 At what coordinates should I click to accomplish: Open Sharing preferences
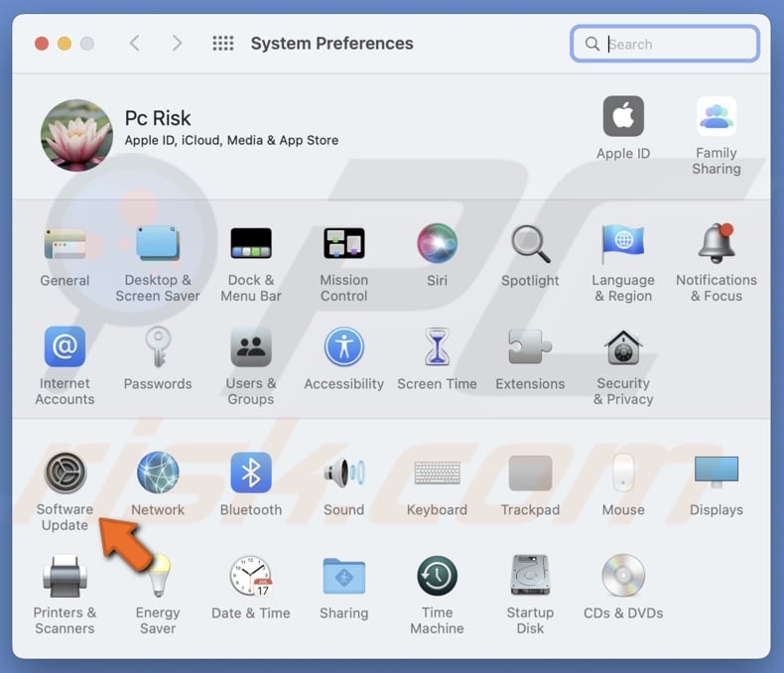pos(344,576)
